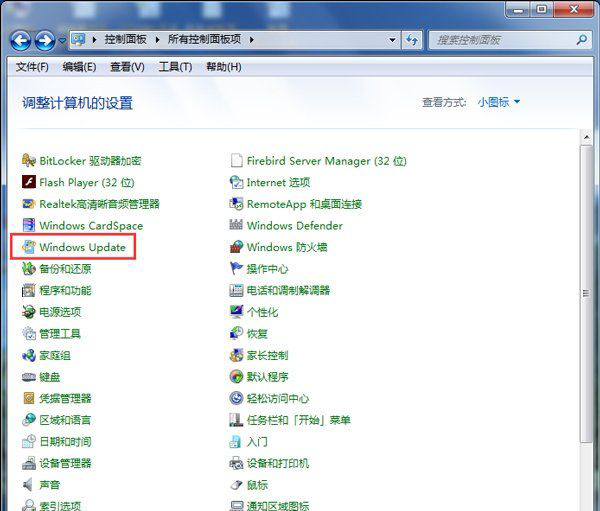Click the 控制面板 breadcrumb
The image size is (600, 511).
[126, 39]
